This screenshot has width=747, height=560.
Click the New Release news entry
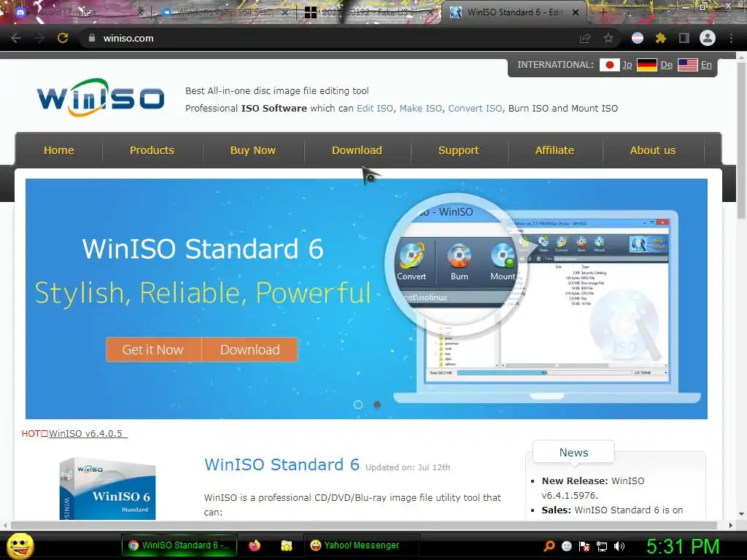(x=592, y=488)
